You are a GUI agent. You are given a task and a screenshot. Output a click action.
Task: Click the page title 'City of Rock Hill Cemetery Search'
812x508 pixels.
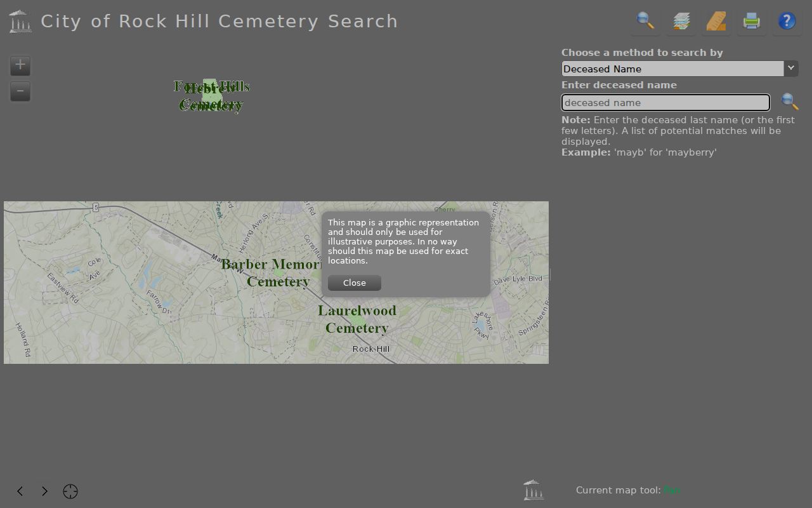click(219, 21)
